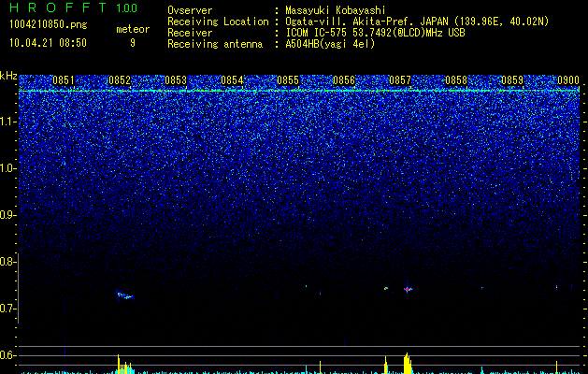Click the Ogata-vill. Akita-Pref. JAPAN location text
The image size is (588, 374).
(417, 22)
